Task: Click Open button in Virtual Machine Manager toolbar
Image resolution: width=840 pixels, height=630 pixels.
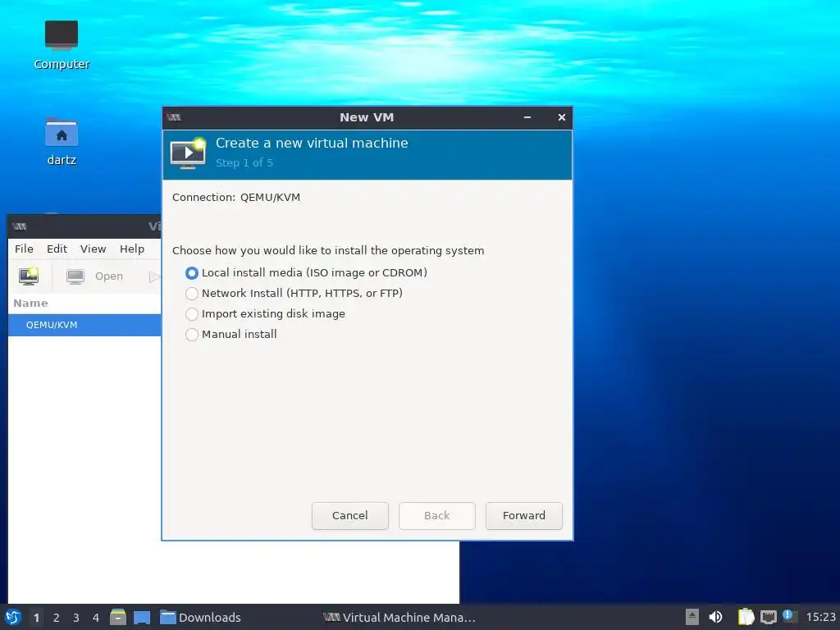Action: (x=95, y=276)
